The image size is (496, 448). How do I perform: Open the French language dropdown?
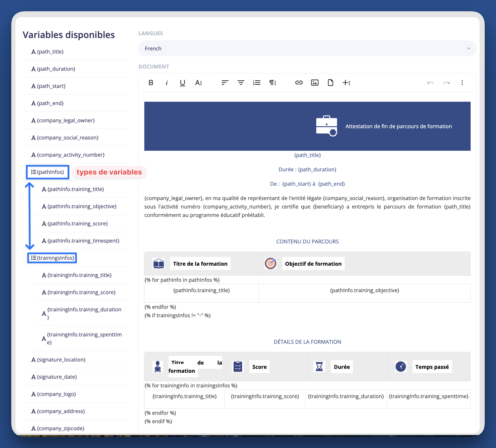[x=307, y=48]
